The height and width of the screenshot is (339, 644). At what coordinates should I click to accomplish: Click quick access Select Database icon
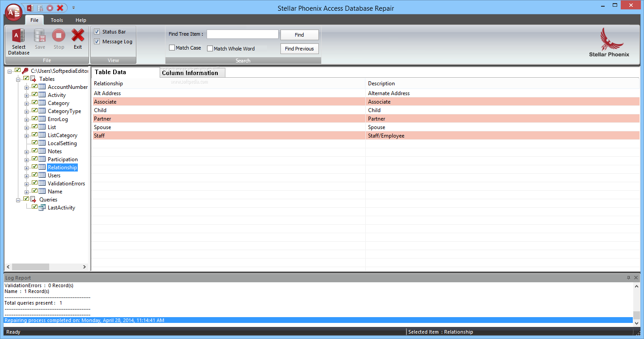[x=30, y=8]
